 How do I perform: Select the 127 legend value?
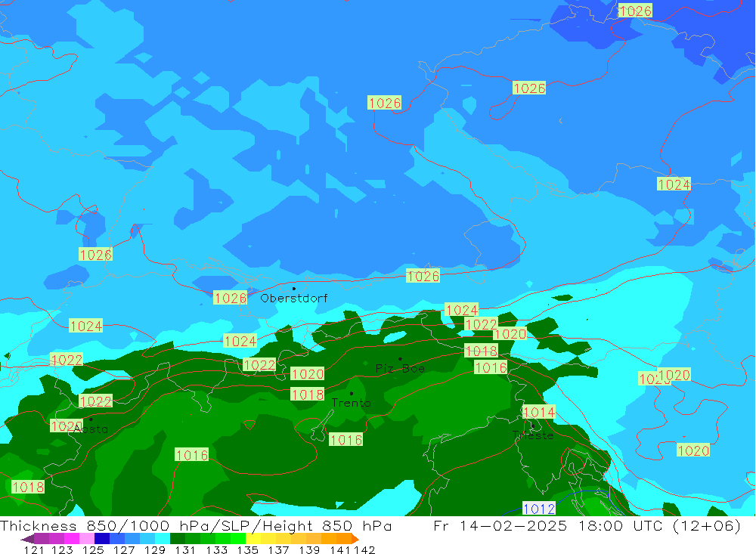click(x=124, y=549)
